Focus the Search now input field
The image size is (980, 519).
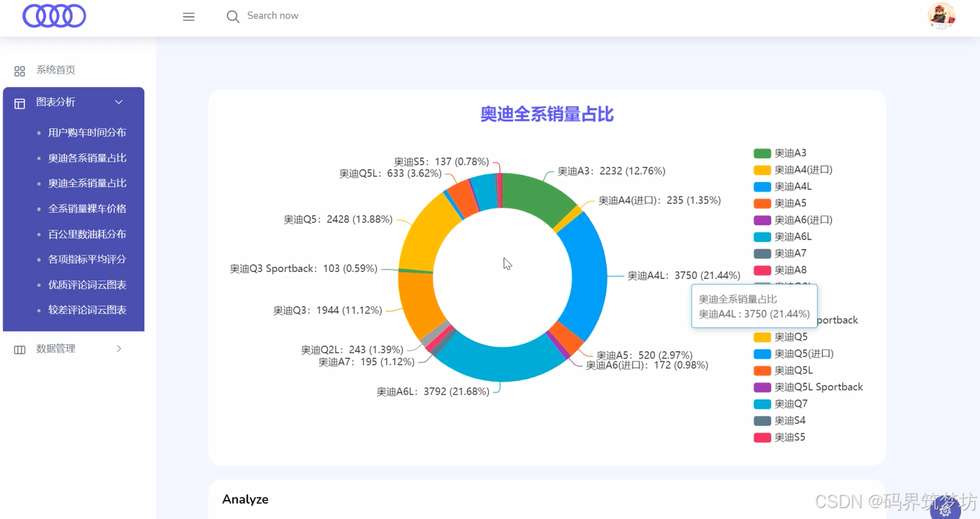[273, 16]
